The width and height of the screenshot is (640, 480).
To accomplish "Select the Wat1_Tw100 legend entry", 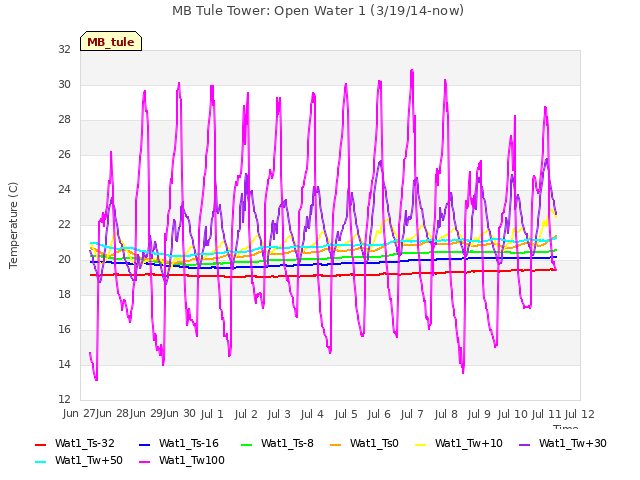I will (x=182, y=460).
